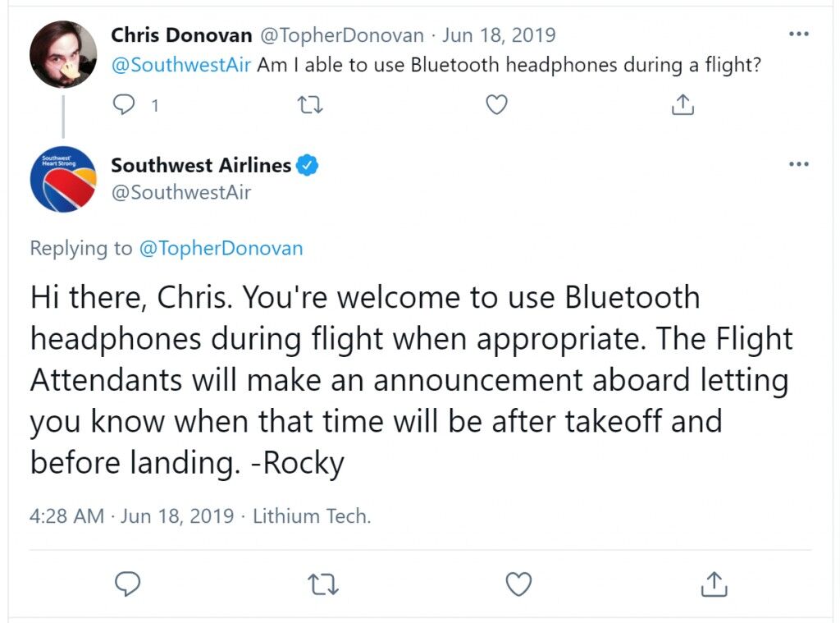Open more options on Chris Donovan's tweet
The width and height of the screenshot is (840, 623).
click(799, 34)
